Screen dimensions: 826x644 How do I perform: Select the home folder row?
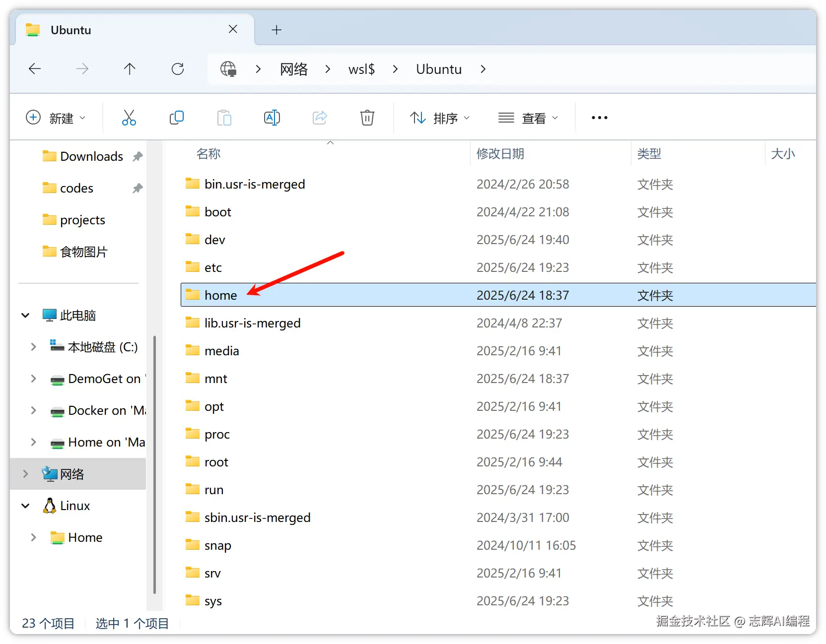click(498, 295)
